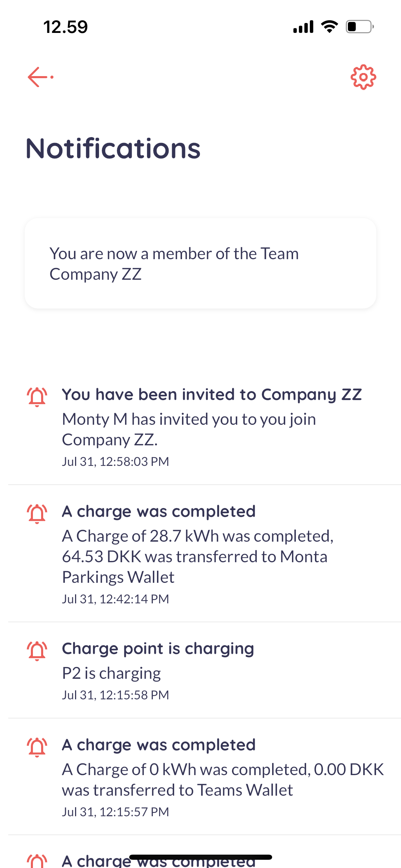Tap the 64.53 DKK transfer description
The height and width of the screenshot is (868, 401).
tap(198, 556)
